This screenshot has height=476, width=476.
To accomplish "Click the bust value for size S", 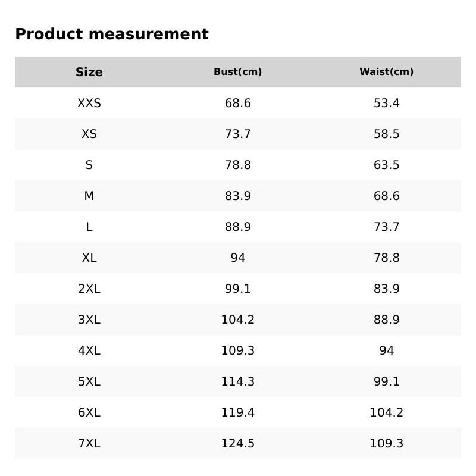I will click(238, 165).
